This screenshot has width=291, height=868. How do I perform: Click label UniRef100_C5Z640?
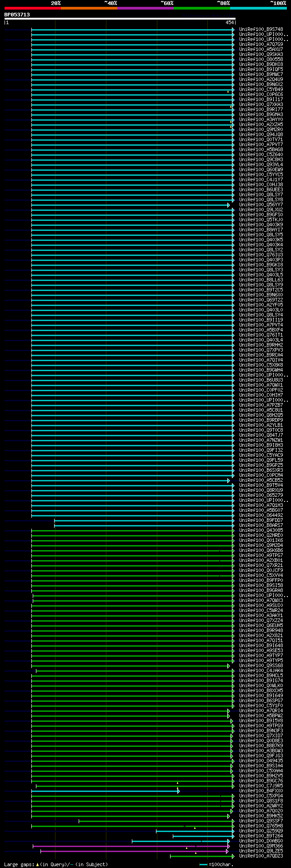tap(261, 154)
